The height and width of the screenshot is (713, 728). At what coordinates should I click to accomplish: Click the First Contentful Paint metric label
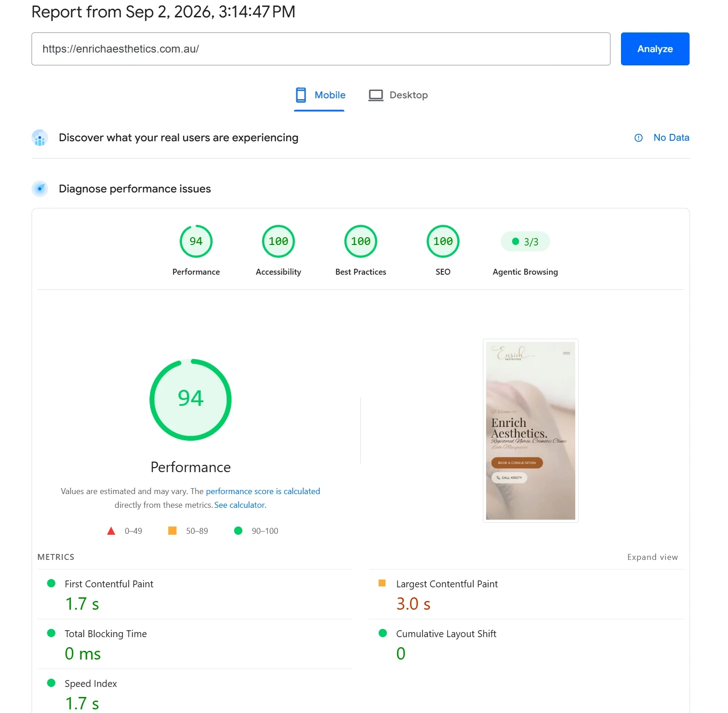[x=109, y=584]
